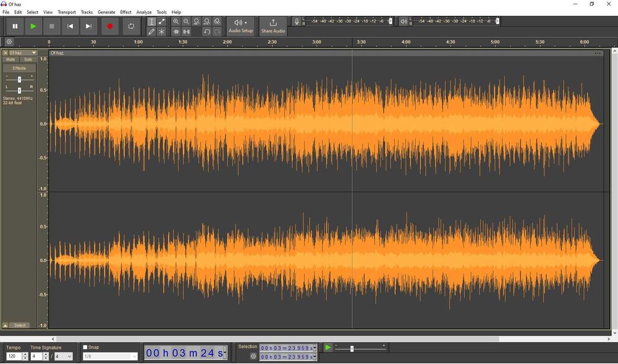Screen dimensions: 618x364
Task: Select the Selection (I-beam) tool
Action: click(x=151, y=22)
